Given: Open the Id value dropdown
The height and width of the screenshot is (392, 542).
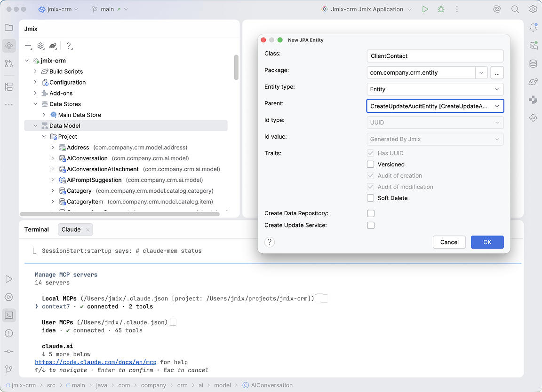Looking at the screenshot, I should point(435,139).
